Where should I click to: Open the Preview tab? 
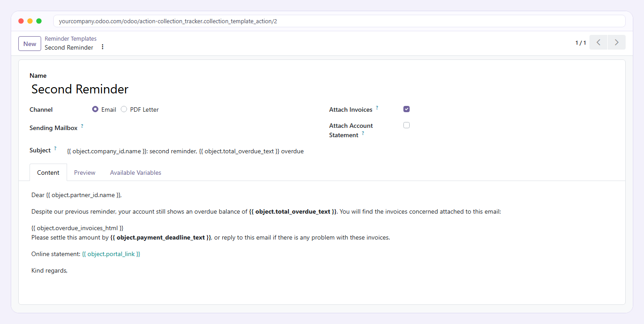[85, 173]
